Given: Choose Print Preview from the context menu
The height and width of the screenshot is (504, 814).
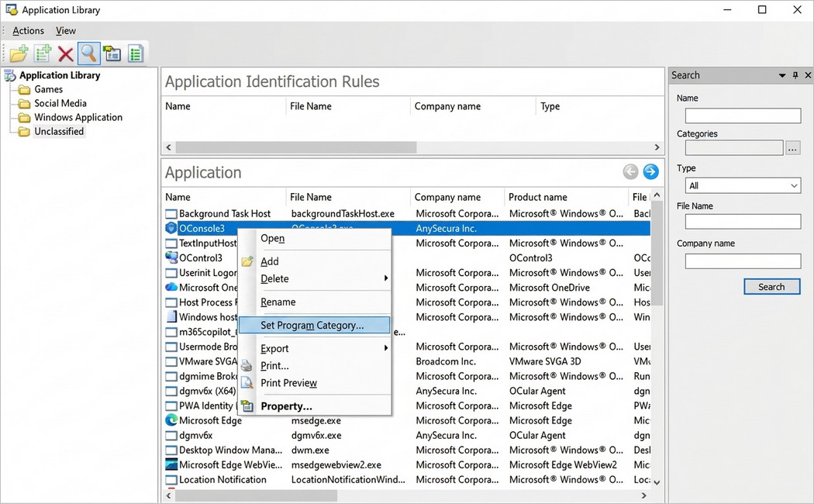Looking at the screenshot, I should point(315,383).
